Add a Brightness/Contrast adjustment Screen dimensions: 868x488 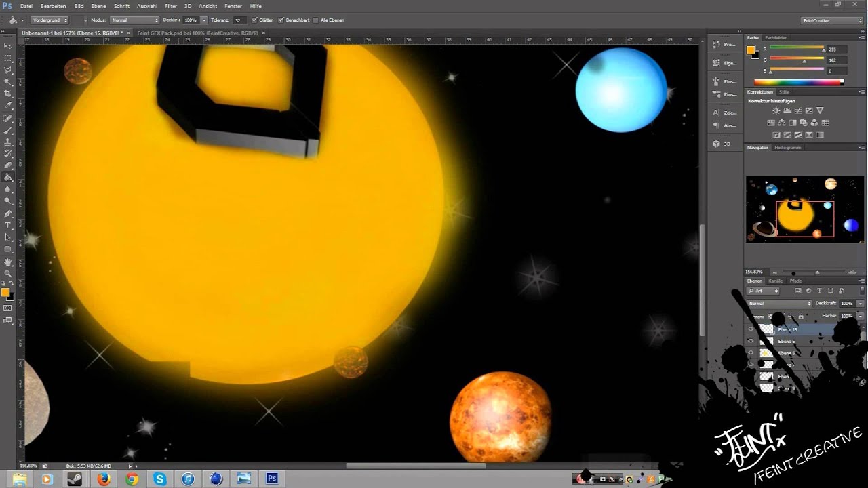pos(776,110)
